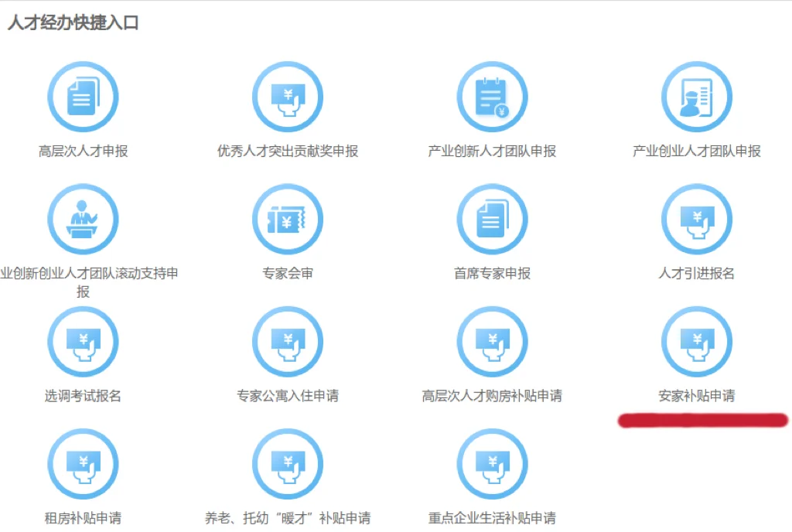点击专家公寓入住申请图标
Image resolution: width=792 pixels, height=532 pixels.
tap(288, 341)
